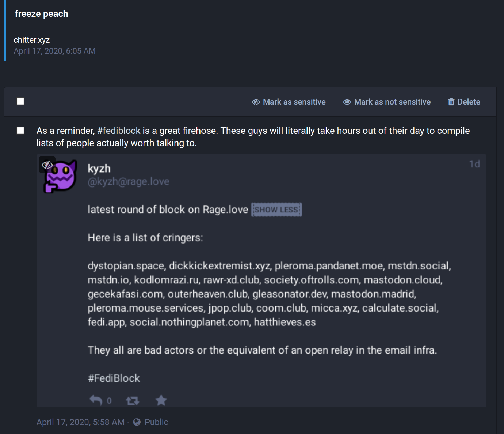The height and width of the screenshot is (434, 504).
Task: Click the eye icon for Mark as not sensitive
Action: click(x=347, y=102)
